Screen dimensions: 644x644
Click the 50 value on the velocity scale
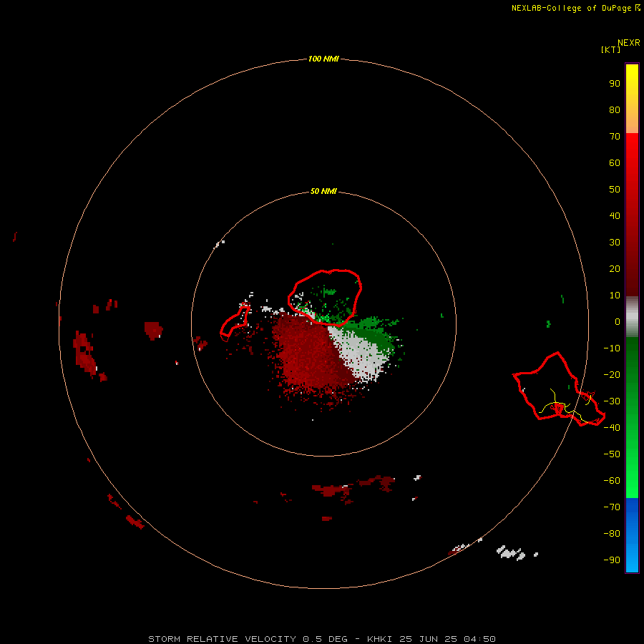615,190
